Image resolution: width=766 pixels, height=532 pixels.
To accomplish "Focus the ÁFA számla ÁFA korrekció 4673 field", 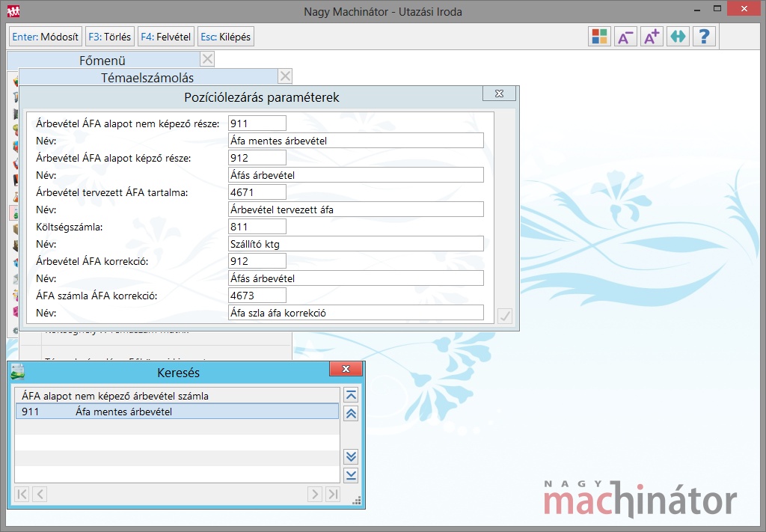I will point(257,296).
